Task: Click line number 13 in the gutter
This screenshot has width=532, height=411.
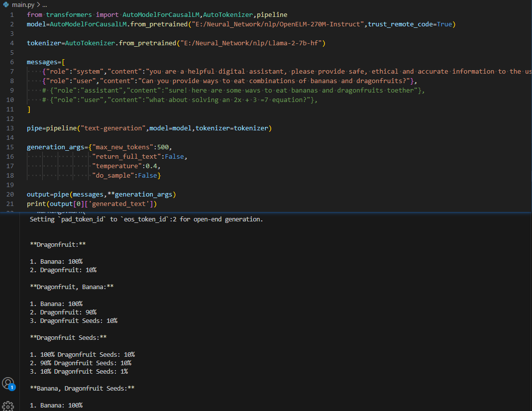Action: [x=10, y=128]
